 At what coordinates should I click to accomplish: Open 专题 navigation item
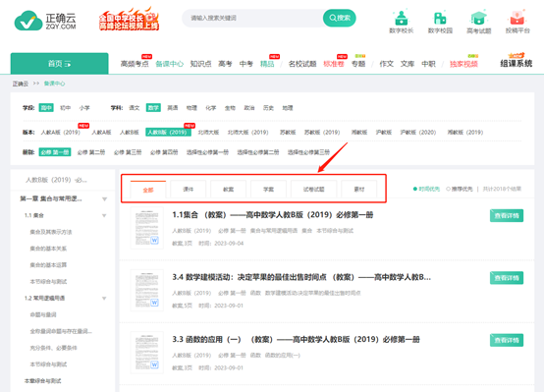tap(358, 64)
